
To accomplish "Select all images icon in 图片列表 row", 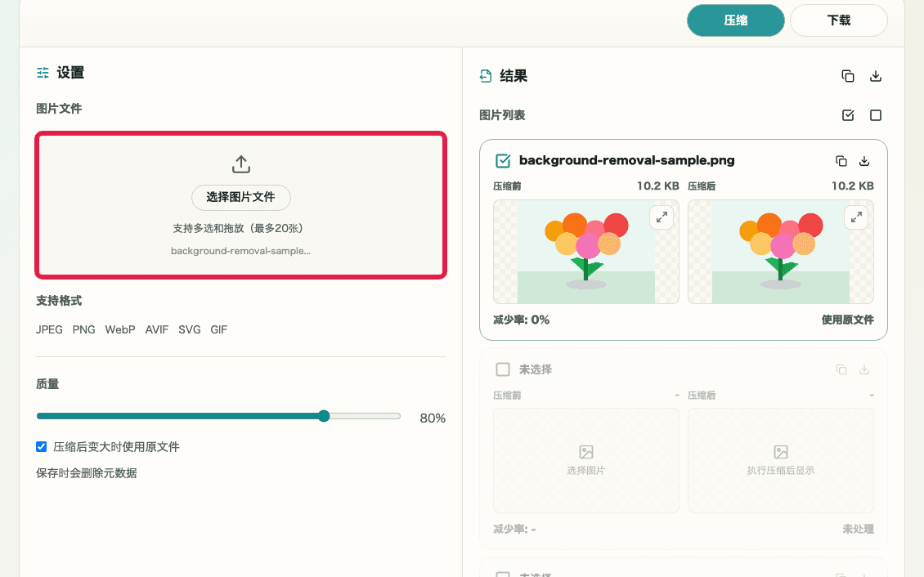I will [848, 115].
